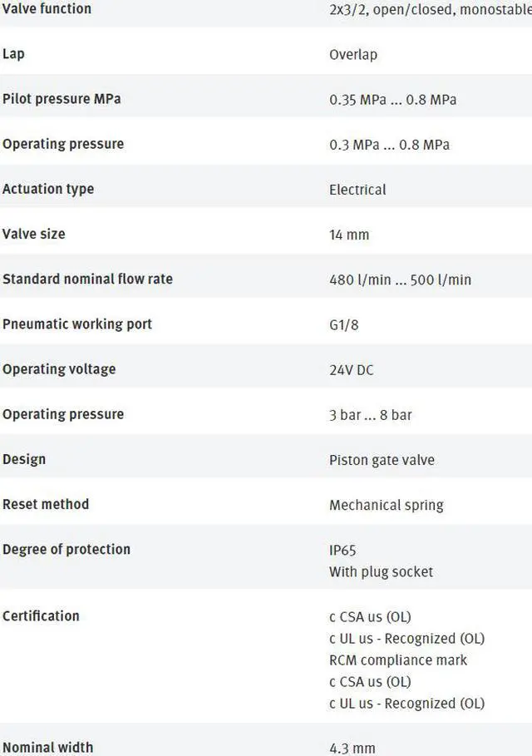This screenshot has height=756, width=532.
Task: Click the IP65 protection value
Action: [x=342, y=550]
